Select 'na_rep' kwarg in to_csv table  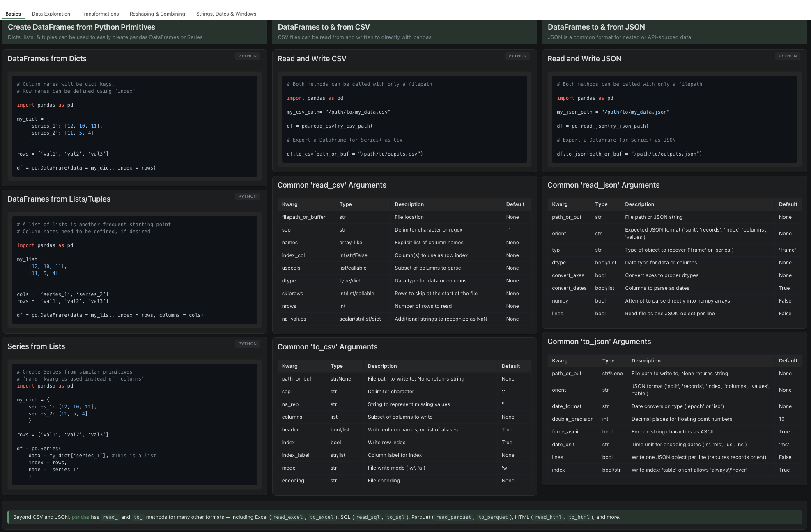coord(290,404)
